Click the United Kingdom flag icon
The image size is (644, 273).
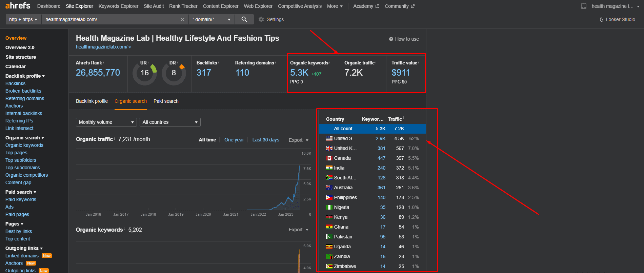[x=329, y=148]
